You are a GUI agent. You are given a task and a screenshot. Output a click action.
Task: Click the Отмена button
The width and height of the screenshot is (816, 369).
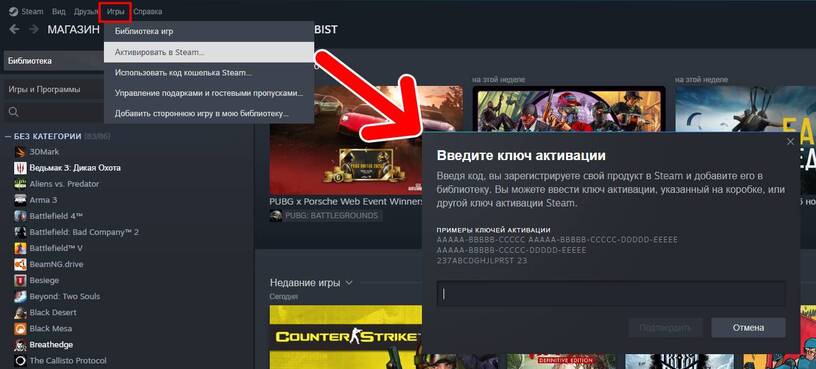pos(748,327)
